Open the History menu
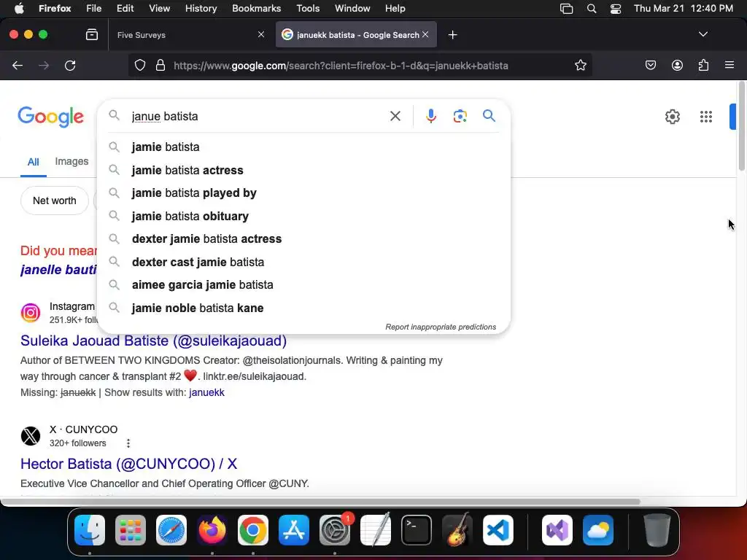The width and height of the screenshot is (747, 560). coord(201,8)
